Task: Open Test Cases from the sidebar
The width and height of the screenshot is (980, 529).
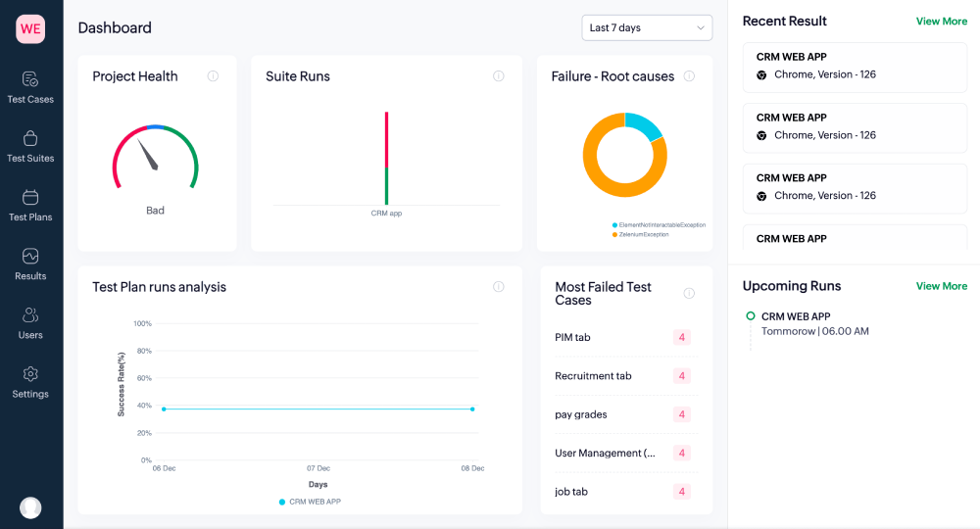Action: pyautogui.click(x=30, y=86)
